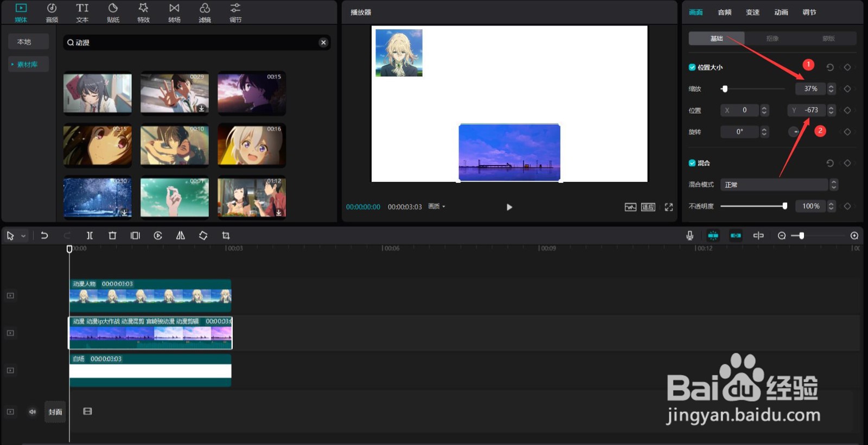The width and height of the screenshot is (868, 445).
Task: Select the 抠像 cutout sub-tab
Action: click(x=773, y=38)
